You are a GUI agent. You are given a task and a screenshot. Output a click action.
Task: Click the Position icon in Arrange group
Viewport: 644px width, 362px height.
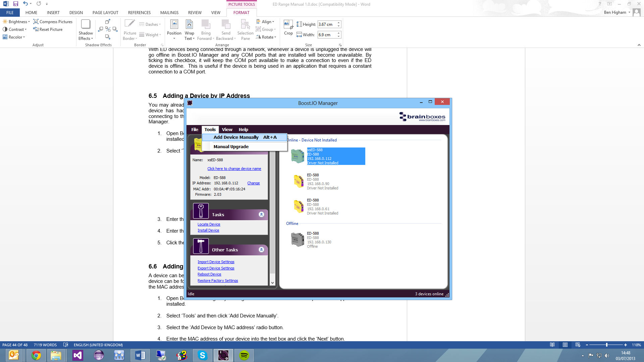pyautogui.click(x=174, y=29)
